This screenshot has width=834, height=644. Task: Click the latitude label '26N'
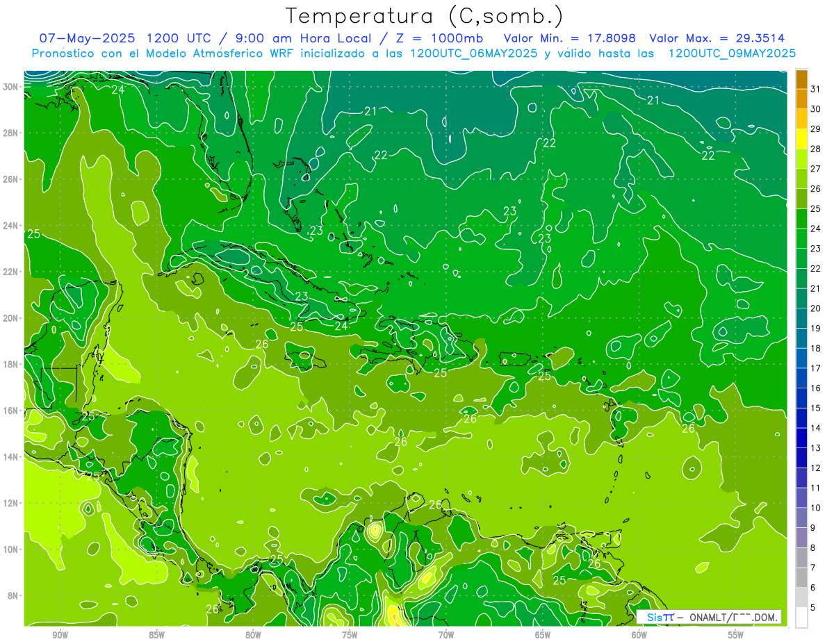point(11,179)
